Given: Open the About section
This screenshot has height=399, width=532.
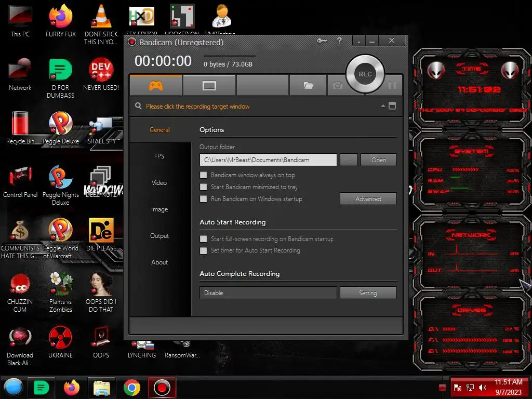Looking at the screenshot, I should [x=159, y=262].
